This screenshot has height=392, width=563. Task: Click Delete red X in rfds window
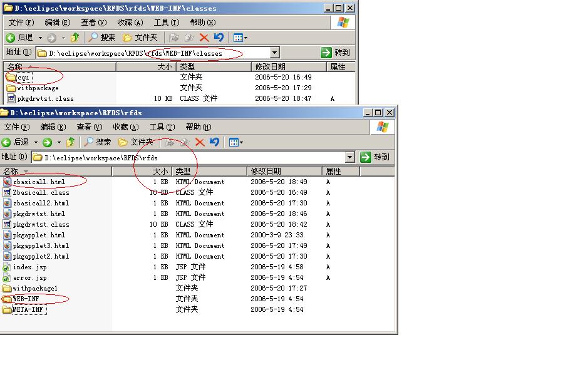click(200, 142)
